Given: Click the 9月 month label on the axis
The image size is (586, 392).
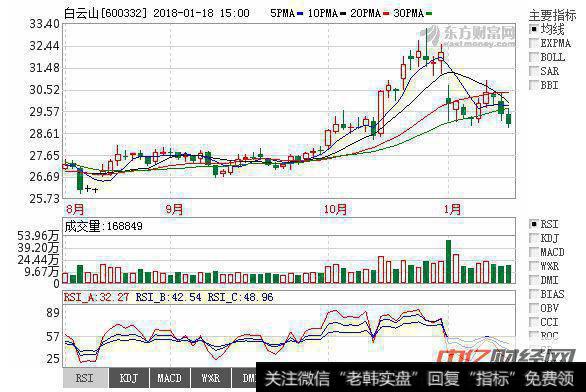Looking at the screenshot, I should (x=174, y=209).
